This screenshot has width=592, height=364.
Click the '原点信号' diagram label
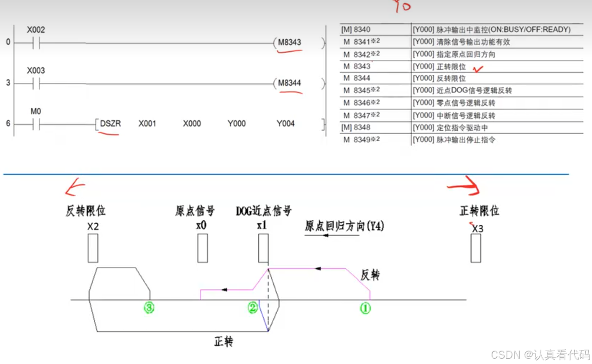tap(195, 211)
